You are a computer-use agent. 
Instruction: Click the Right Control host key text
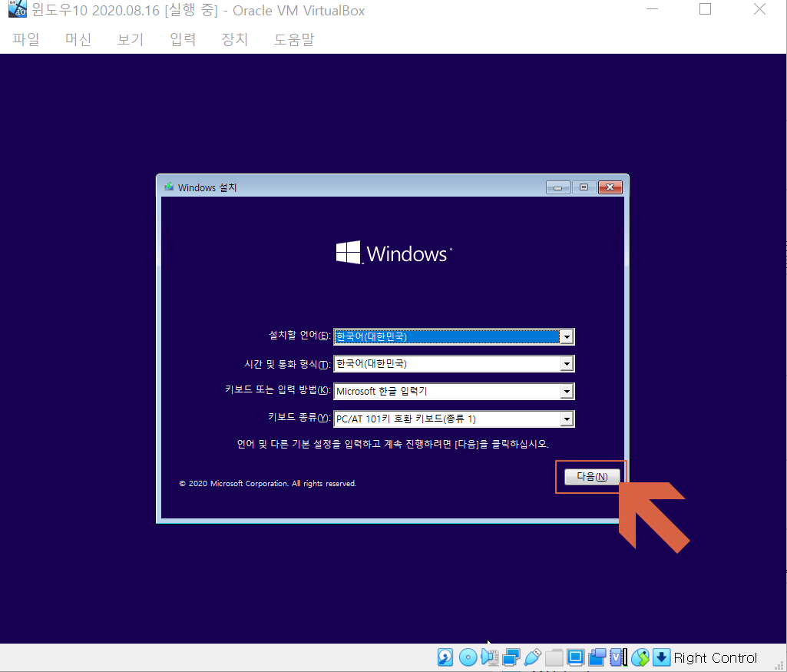coord(716,657)
